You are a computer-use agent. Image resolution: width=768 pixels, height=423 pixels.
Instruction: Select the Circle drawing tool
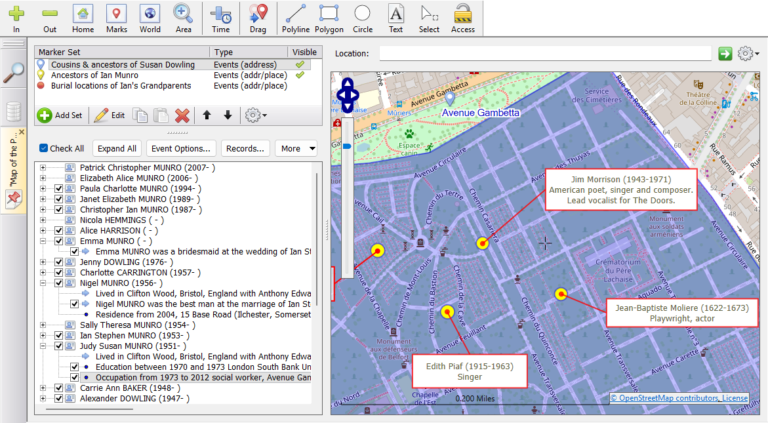pos(362,18)
